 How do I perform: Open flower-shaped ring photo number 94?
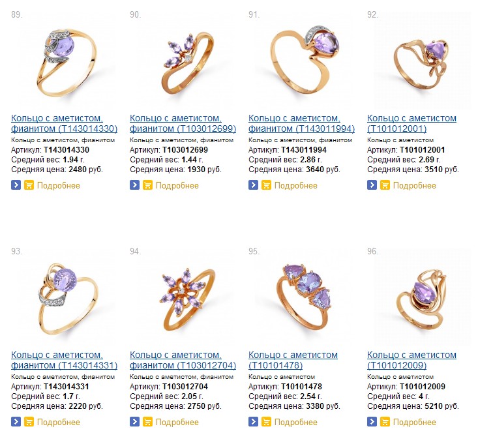[185, 299]
